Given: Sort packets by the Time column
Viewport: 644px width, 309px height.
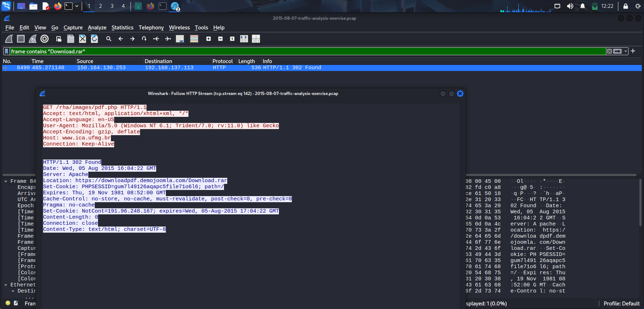Looking at the screenshot, I should (53, 61).
